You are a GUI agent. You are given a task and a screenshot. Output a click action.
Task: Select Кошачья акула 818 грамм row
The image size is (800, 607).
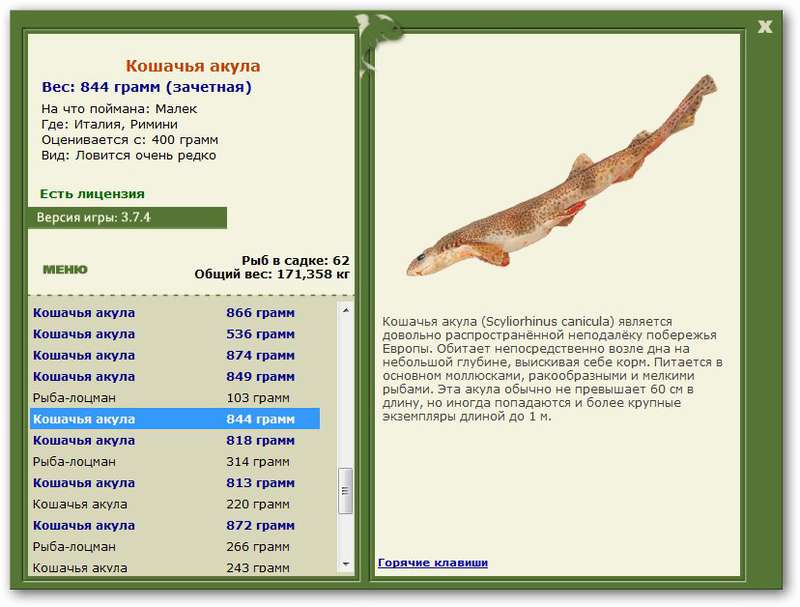coord(175,440)
